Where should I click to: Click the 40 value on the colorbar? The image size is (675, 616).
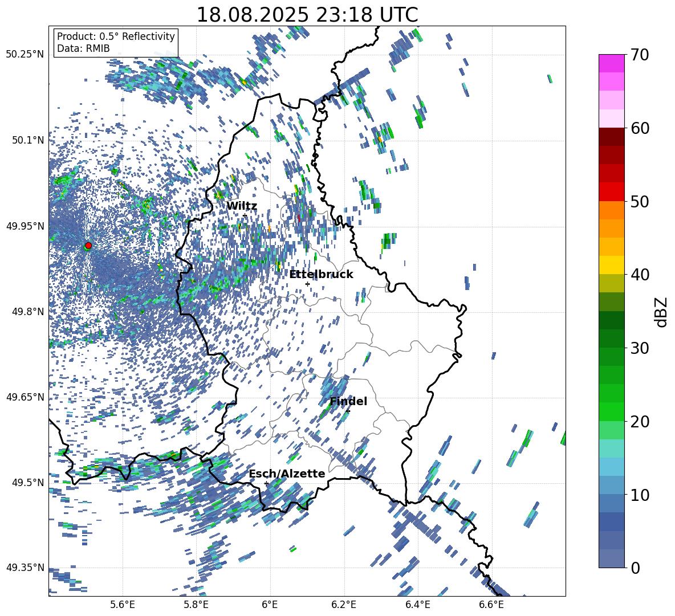(x=640, y=275)
